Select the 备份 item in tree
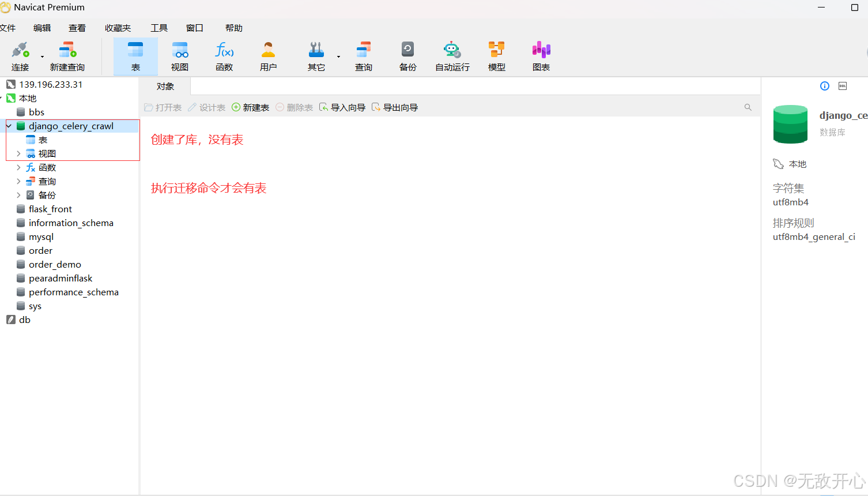868x496 pixels. point(47,195)
